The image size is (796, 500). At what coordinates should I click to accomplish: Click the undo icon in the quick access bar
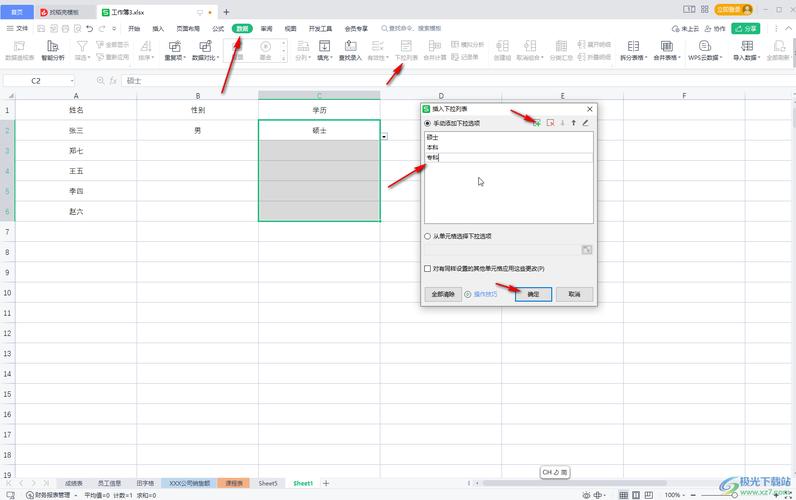(90, 29)
